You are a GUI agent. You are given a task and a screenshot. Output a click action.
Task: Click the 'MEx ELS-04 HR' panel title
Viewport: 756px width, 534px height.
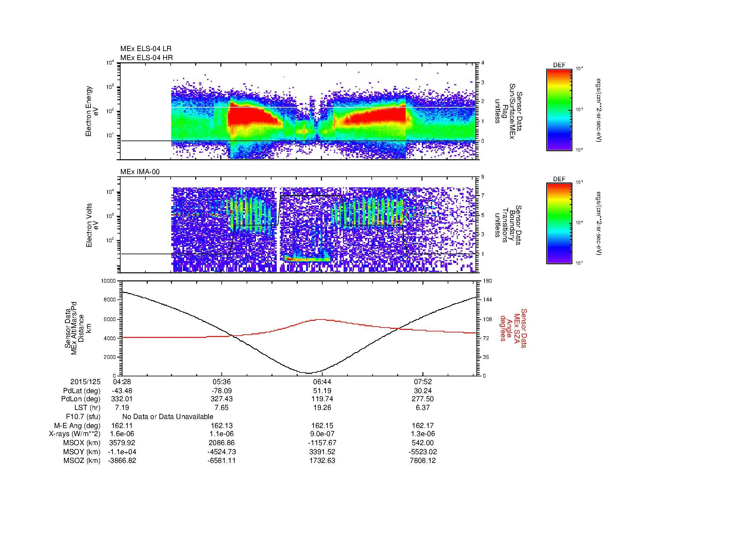146,58
